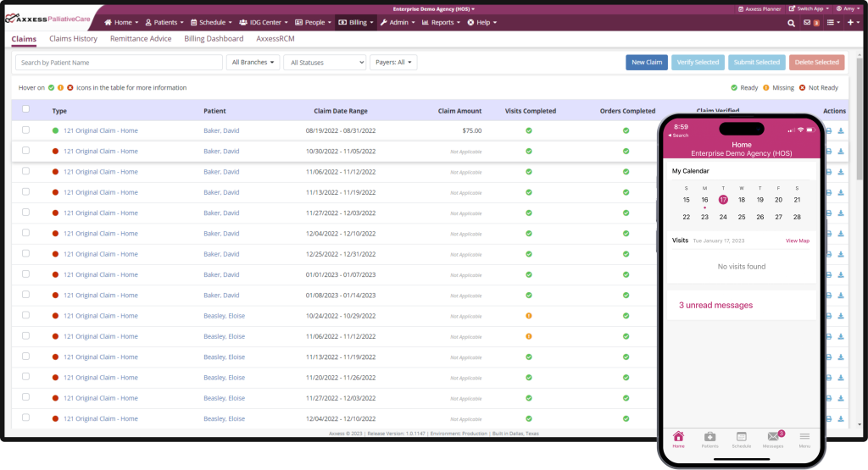Click the Verify Selected button
Viewport: 868px width, 470px height.
pyautogui.click(x=698, y=63)
